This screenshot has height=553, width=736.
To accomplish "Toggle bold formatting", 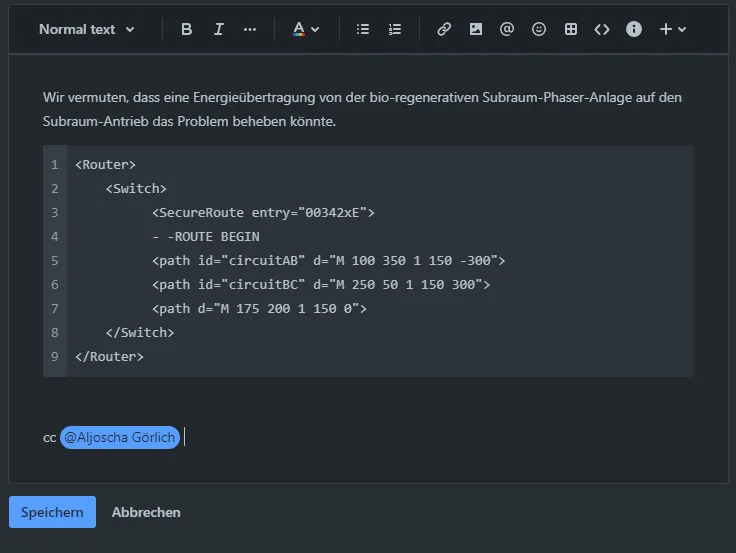I will 186,30.
